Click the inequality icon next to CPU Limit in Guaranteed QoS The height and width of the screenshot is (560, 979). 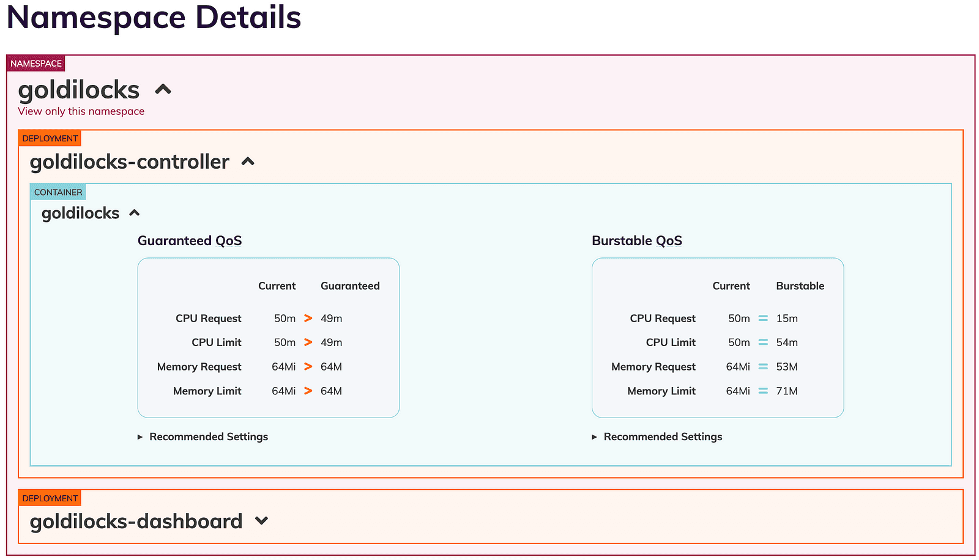[x=308, y=342]
